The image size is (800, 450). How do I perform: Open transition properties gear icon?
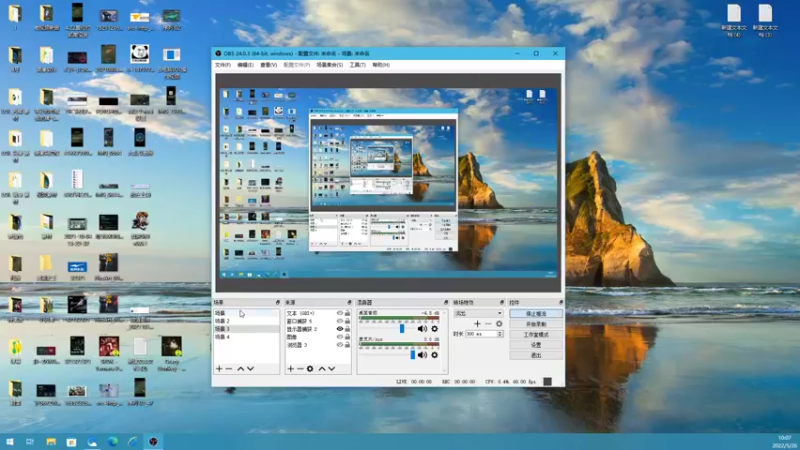[x=499, y=323]
